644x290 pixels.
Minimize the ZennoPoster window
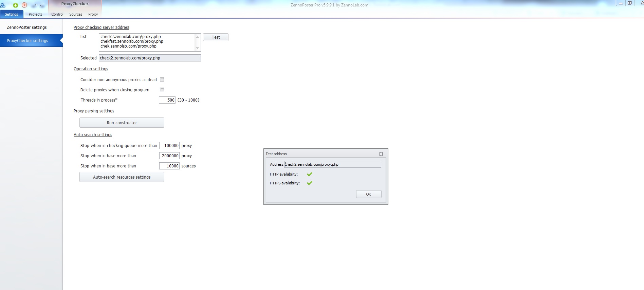[621, 3]
